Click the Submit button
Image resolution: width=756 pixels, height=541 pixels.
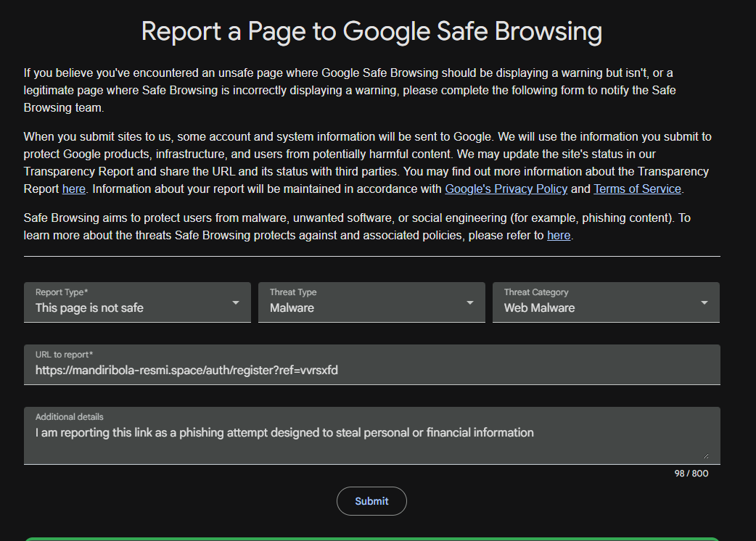371,501
